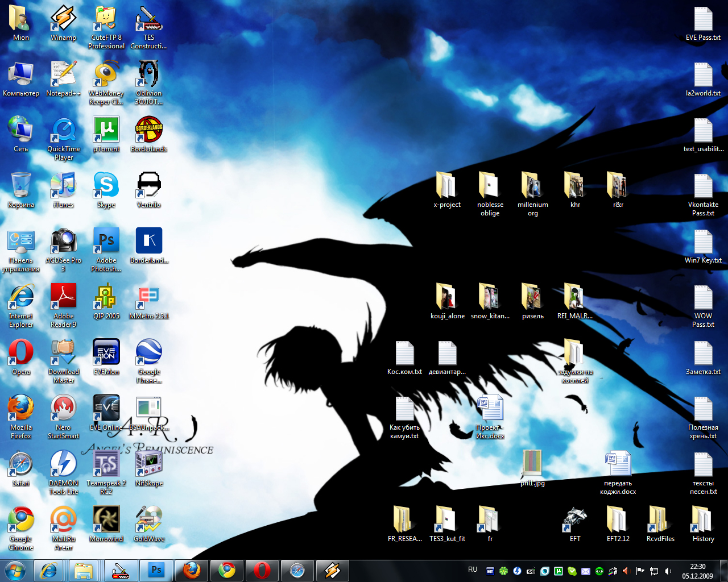The width and height of the screenshot is (728, 582).
Task: Open the Ventrilo shortcut
Action: click(149, 190)
